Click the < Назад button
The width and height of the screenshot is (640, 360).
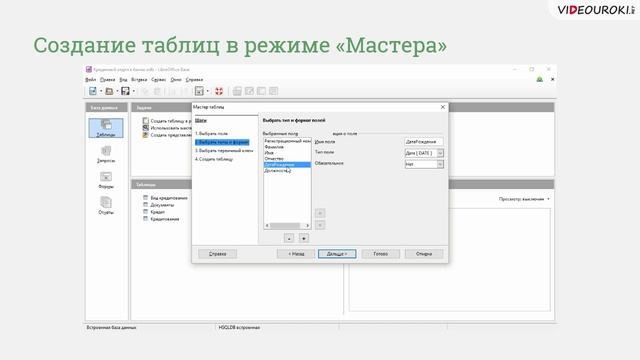point(296,254)
